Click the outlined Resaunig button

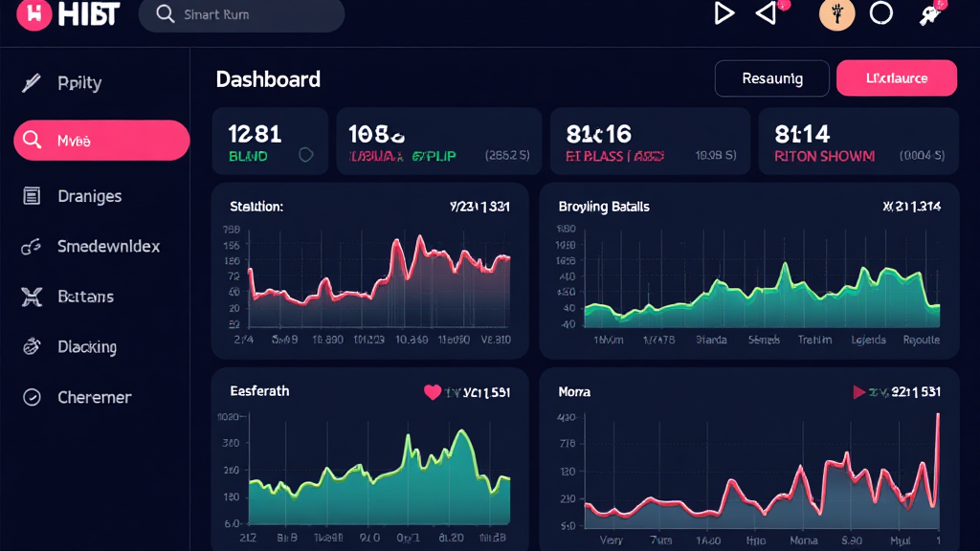(772, 78)
